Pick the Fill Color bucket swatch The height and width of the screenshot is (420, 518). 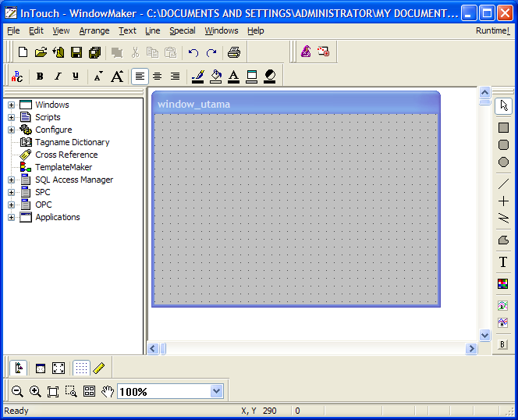216,77
